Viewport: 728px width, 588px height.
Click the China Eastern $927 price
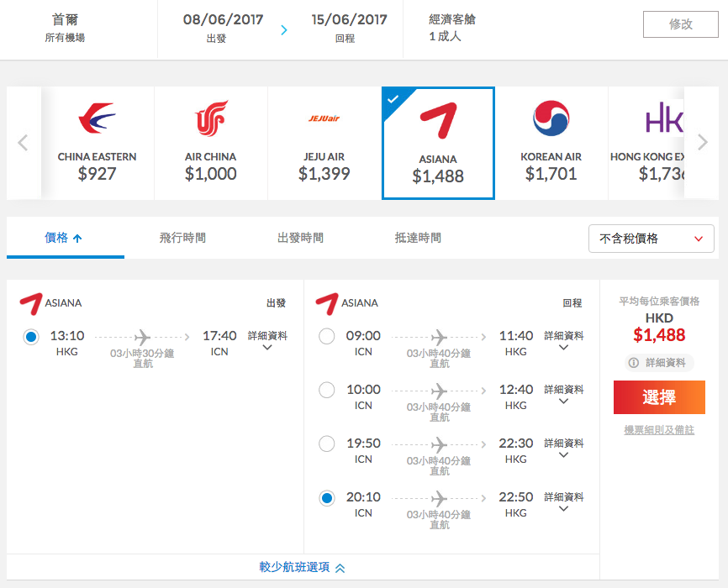tap(97, 174)
